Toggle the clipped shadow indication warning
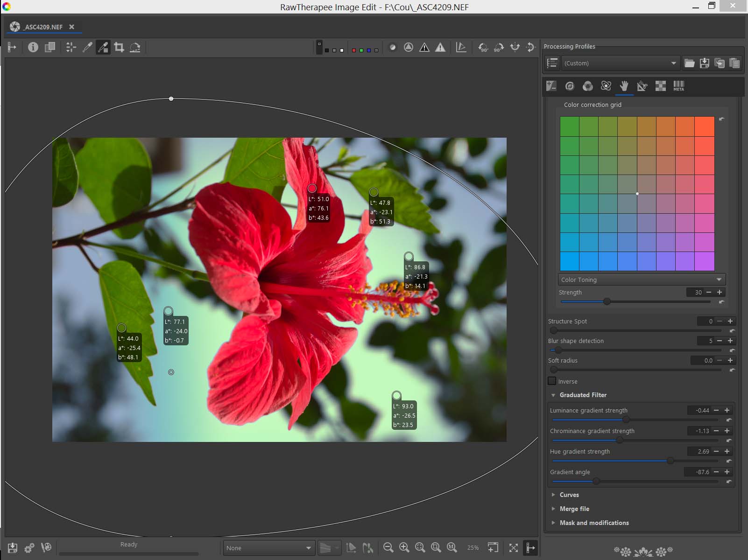The image size is (748, 560). click(x=424, y=47)
